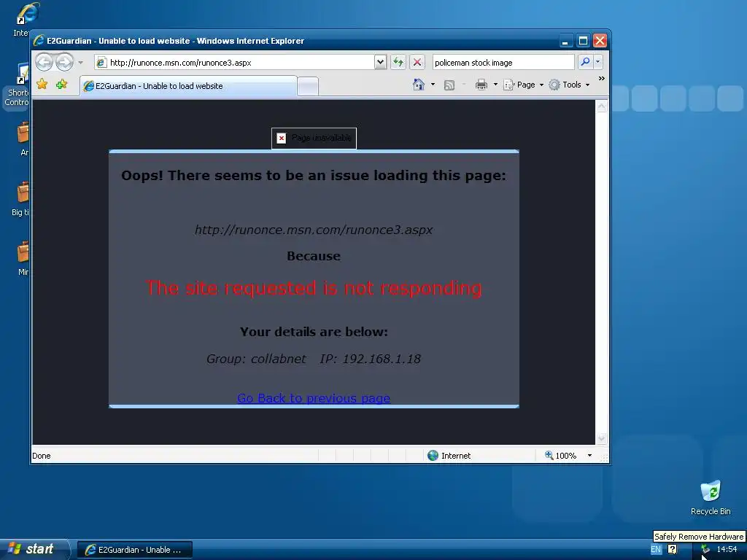Click the Internet security zone indicator
Image resolution: width=747 pixels, height=560 pixels.
(449, 456)
